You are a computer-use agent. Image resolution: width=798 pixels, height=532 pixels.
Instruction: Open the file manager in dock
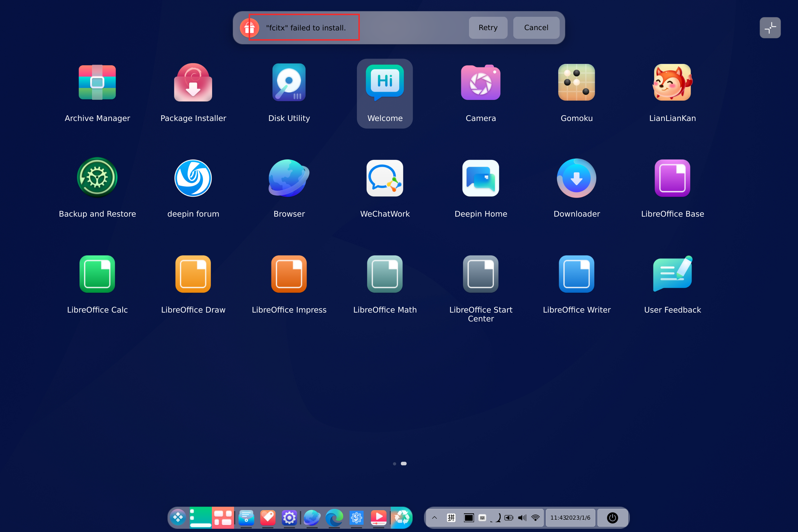(246, 517)
